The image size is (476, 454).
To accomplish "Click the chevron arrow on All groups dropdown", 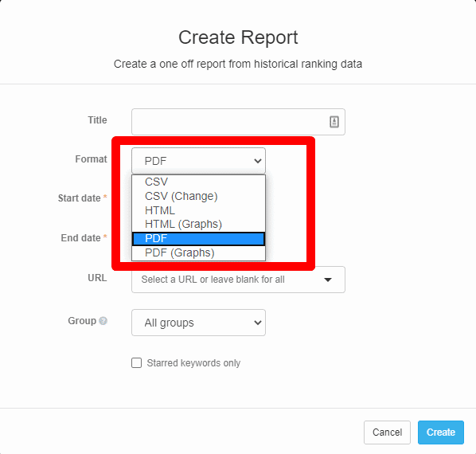I will 258,323.
